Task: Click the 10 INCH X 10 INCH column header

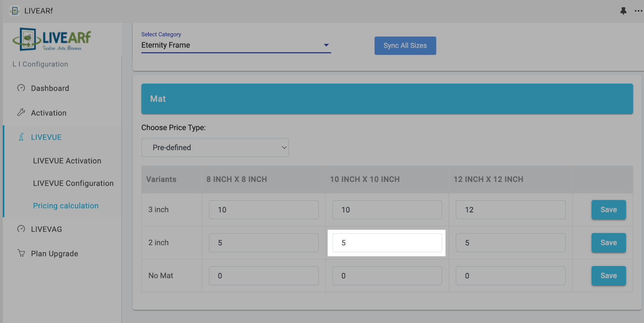Action: (x=365, y=179)
